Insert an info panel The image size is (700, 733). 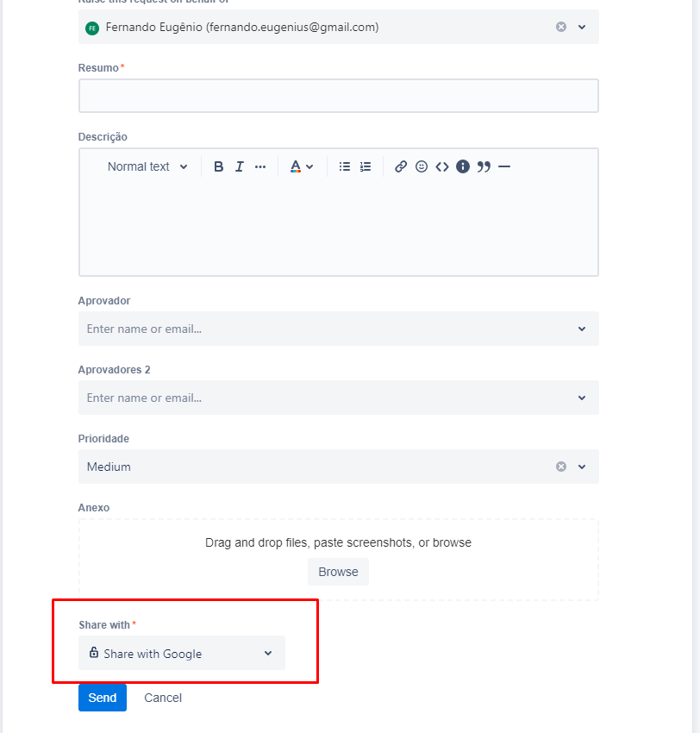click(x=463, y=166)
